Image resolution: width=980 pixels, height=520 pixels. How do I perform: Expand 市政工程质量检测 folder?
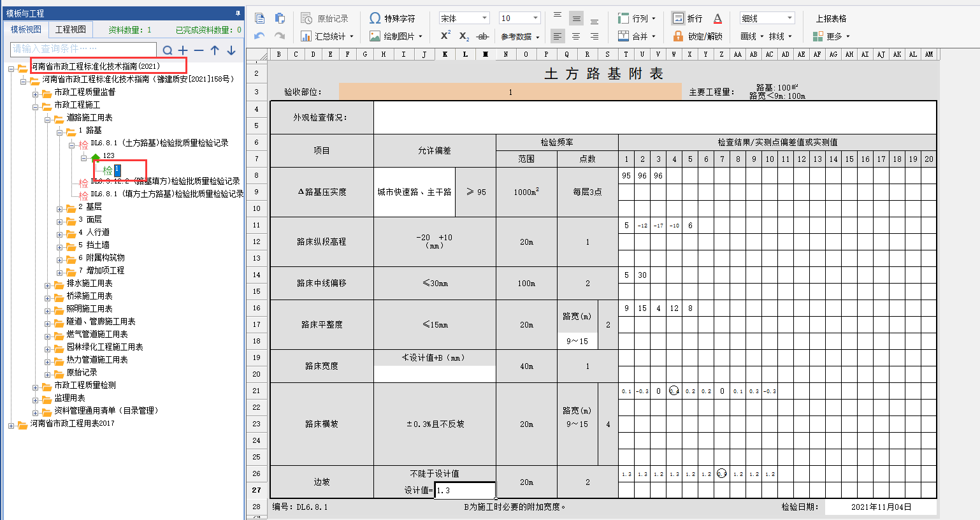tap(36, 387)
